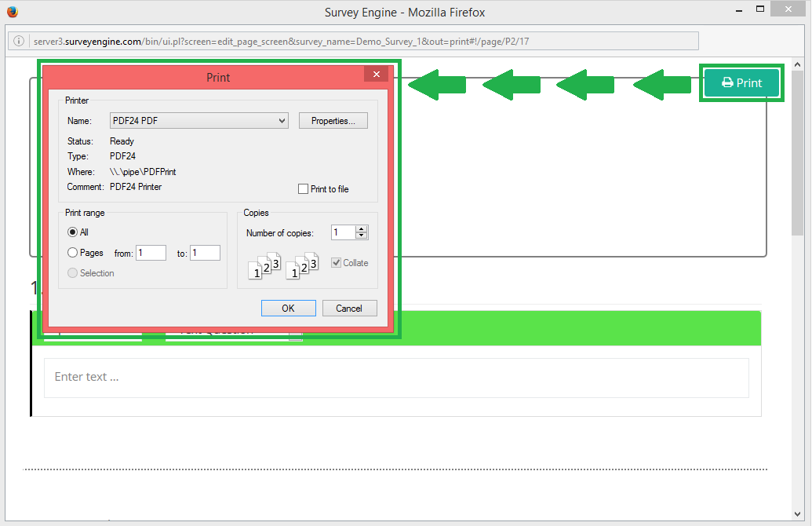The width and height of the screenshot is (812, 526).
Task: Click the page scrollbar down arrow
Action: 798,514
